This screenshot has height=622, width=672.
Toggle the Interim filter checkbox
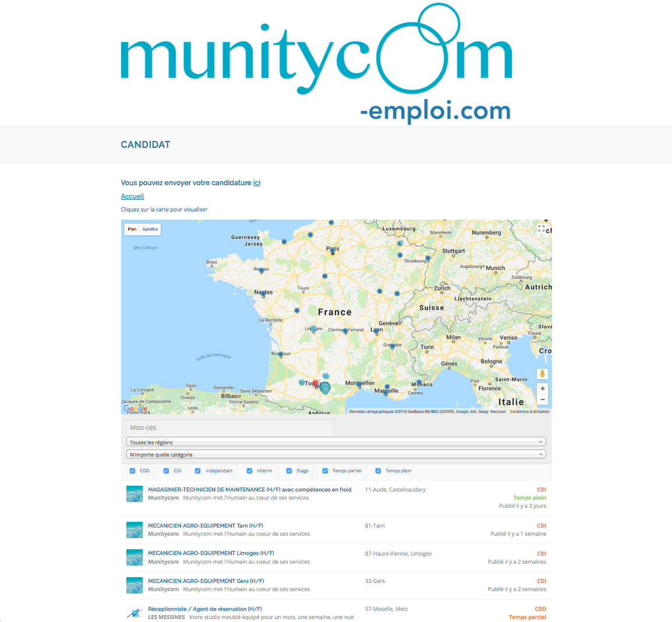(249, 471)
